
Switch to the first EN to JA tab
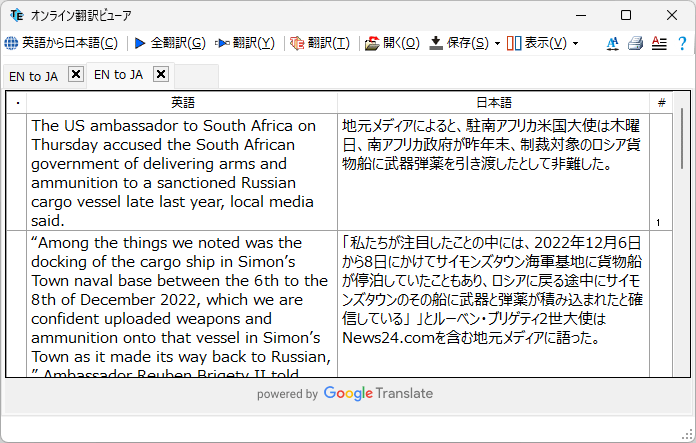point(33,76)
